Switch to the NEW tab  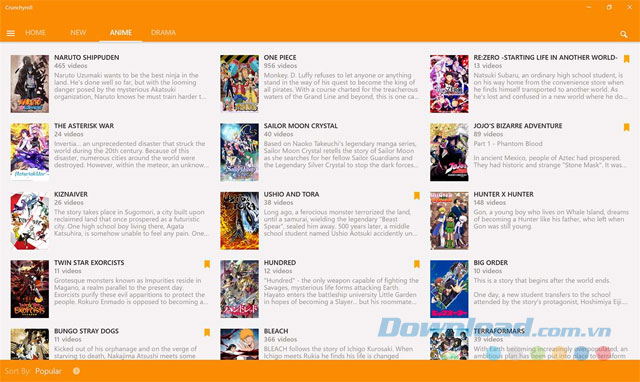pyautogui.click(x=78, y=33)
